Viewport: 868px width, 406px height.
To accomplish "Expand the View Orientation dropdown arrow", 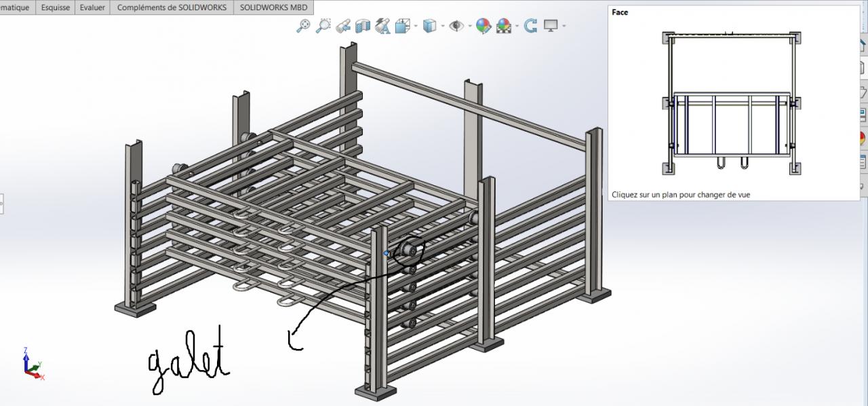I will pyautogui.click(x=416, y=26).
